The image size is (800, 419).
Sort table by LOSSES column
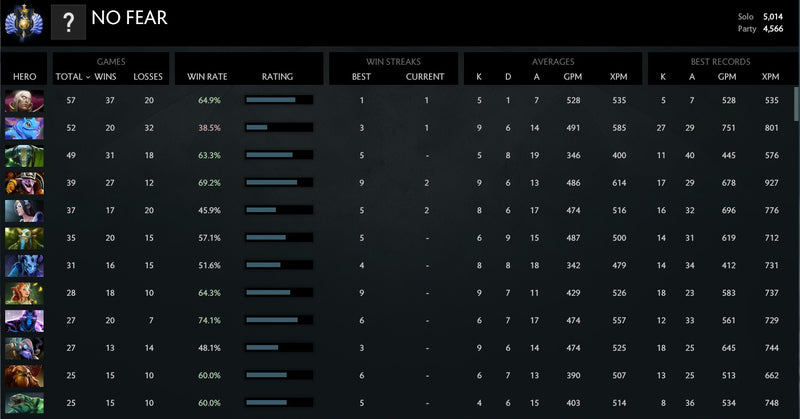pyautogui.click(x=147, y=76)
